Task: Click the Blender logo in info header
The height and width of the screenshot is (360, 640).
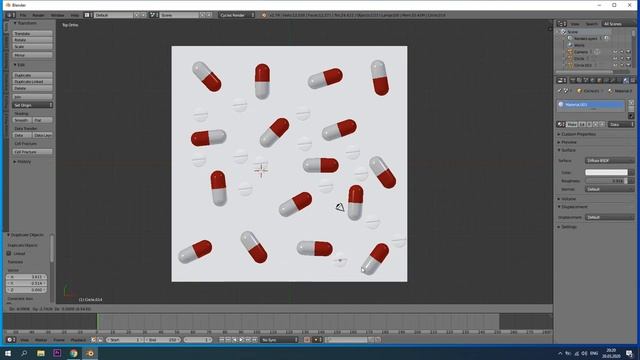Action: pyautogui.click(x=264, y=15)
